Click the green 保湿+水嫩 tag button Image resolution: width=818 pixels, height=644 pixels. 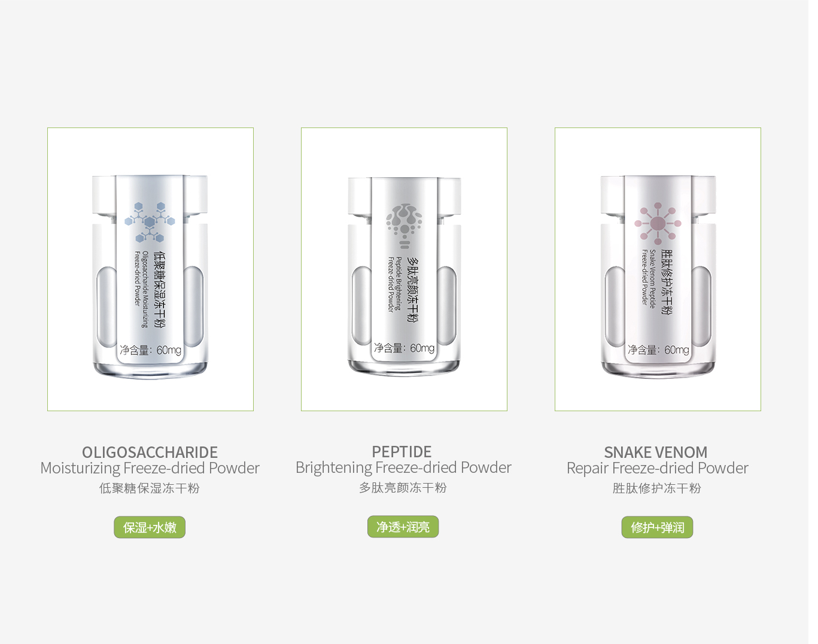(150, 527)
